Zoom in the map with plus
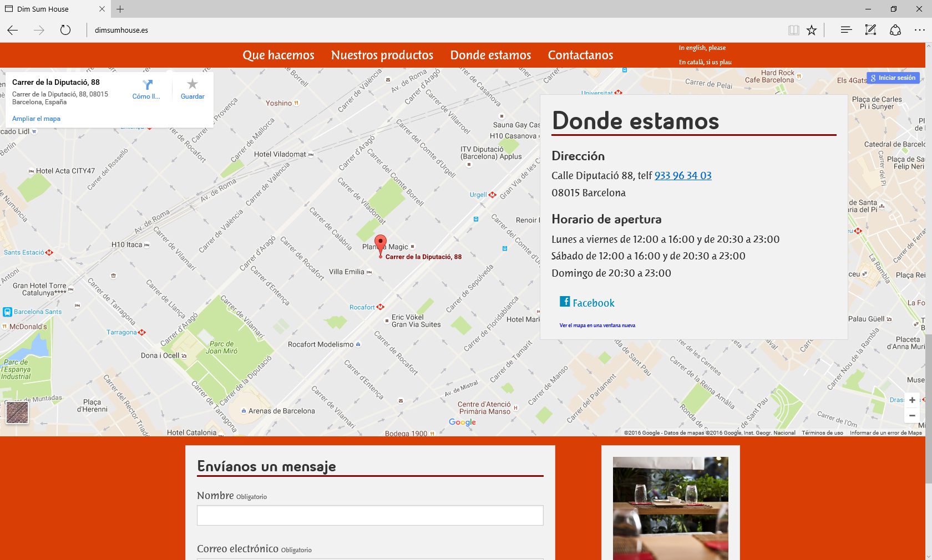Screen dimensions: 932x560 tap(912, 400)
